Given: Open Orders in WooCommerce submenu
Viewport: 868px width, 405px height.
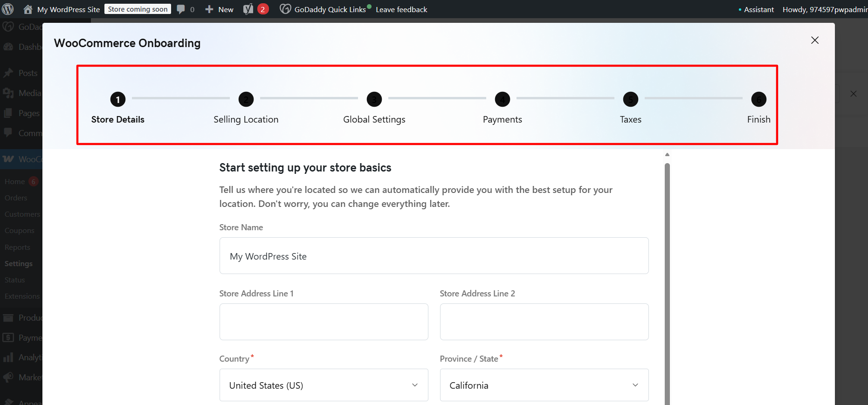Looking at the screenshot, I should pos(16,198).
